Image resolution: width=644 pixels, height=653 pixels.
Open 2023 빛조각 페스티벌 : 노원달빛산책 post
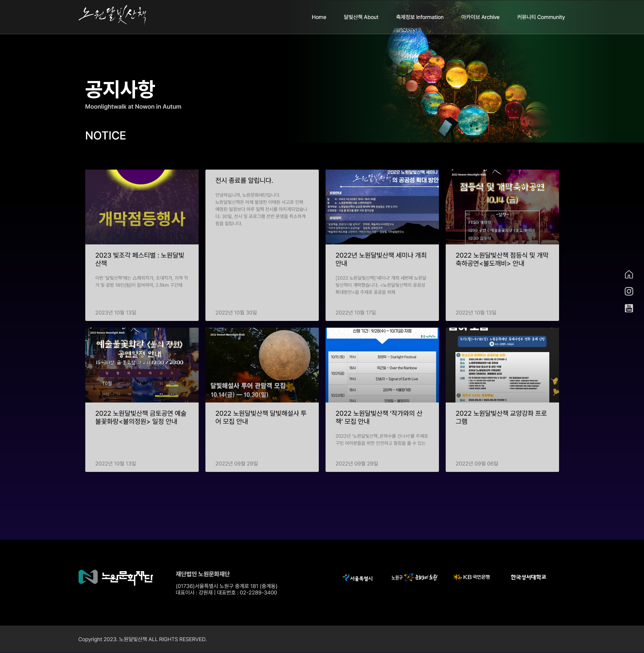coord(140,259)
